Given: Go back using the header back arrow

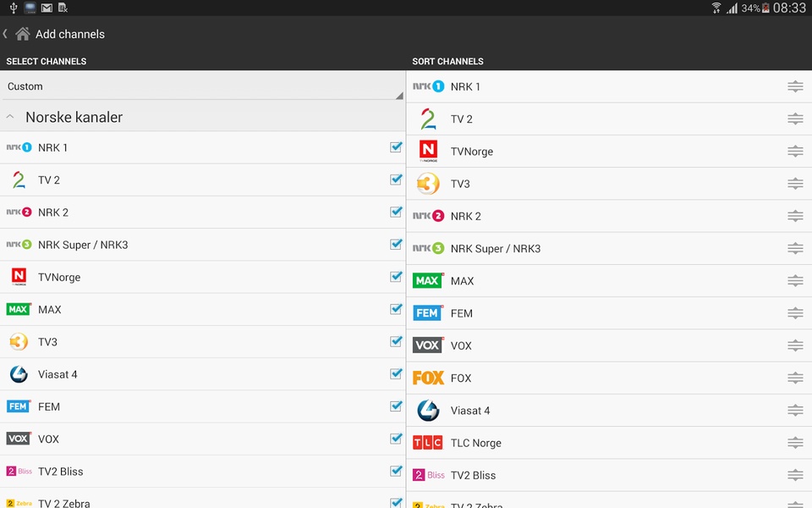Looking at the screenshot, I should 5,34.
